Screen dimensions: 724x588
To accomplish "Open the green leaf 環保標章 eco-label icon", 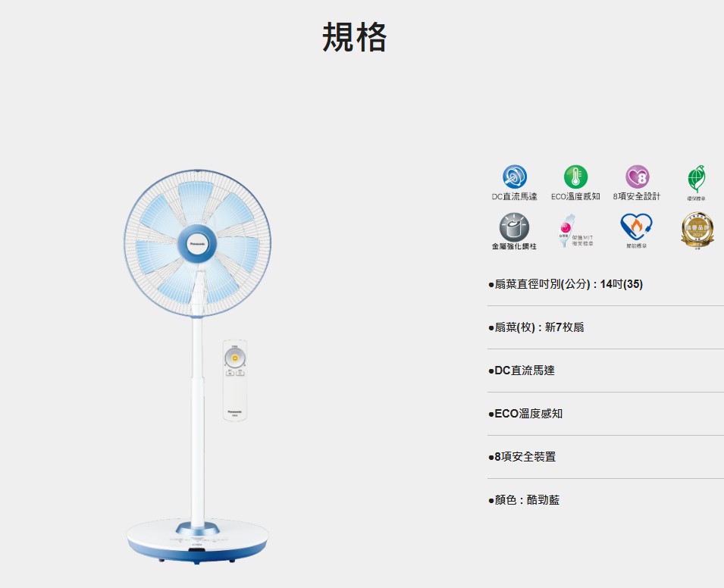I will point(696,179).
